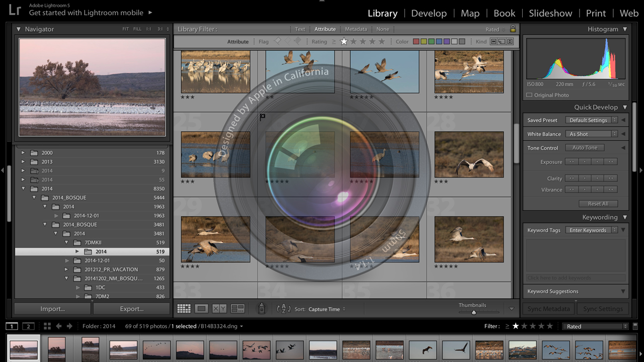Open the Book module
Image resolution: width=644 pixels, height=362 pixels.
[504, 14]
